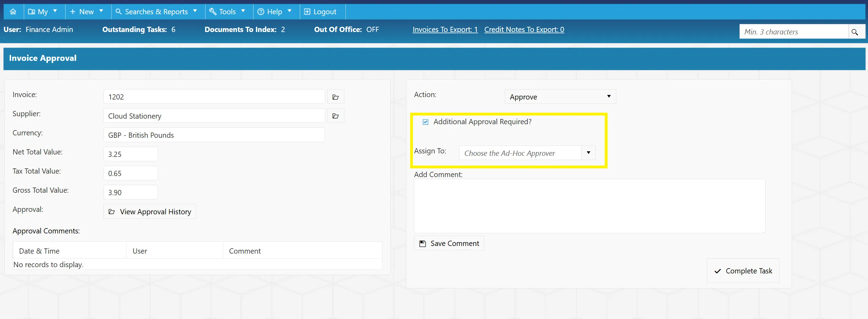868x319 pixels.
Task: Click the search box Min. 3 characters
Action: click(794, 32)
